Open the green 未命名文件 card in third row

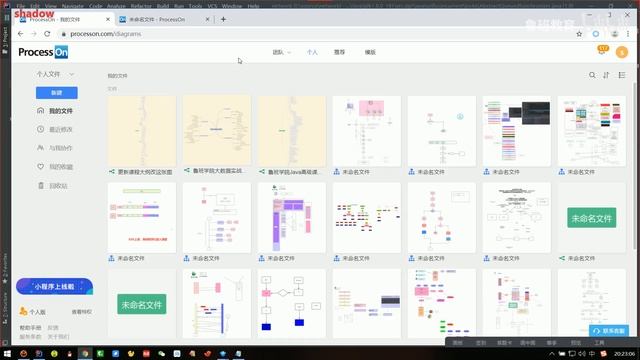(142, 304)
